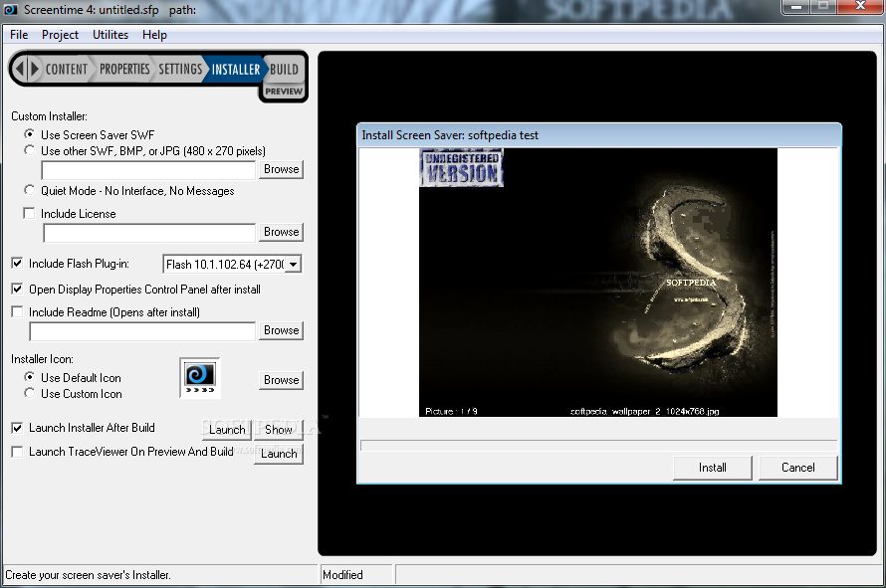The image size is (886, 588).
Task: Click the PREVIEW tab
Action: (x=284, y=92)
